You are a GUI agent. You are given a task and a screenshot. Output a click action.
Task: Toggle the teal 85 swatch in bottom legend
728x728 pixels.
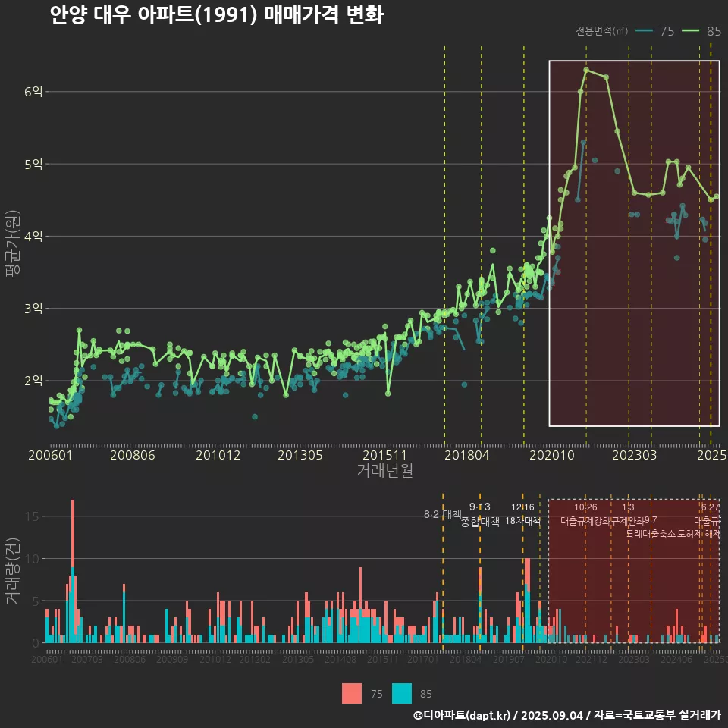tap(402, 693)
